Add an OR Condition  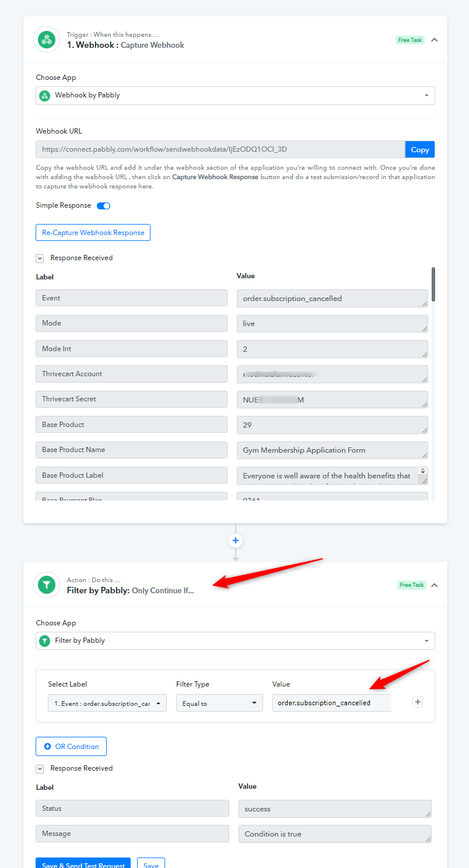tap(71, 746)
